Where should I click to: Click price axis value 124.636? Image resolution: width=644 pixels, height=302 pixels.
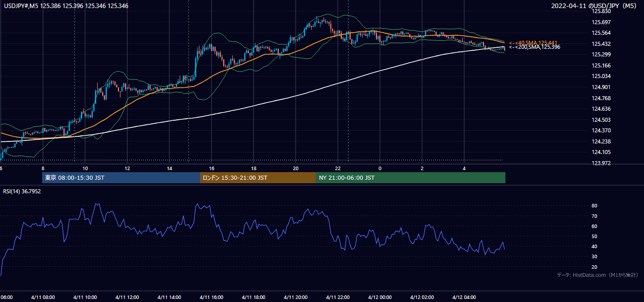601,109
